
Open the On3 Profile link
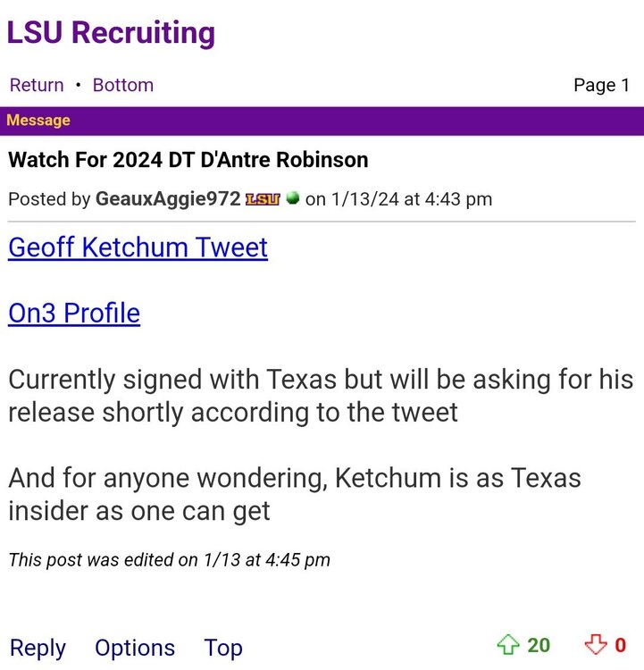(74, 313)
